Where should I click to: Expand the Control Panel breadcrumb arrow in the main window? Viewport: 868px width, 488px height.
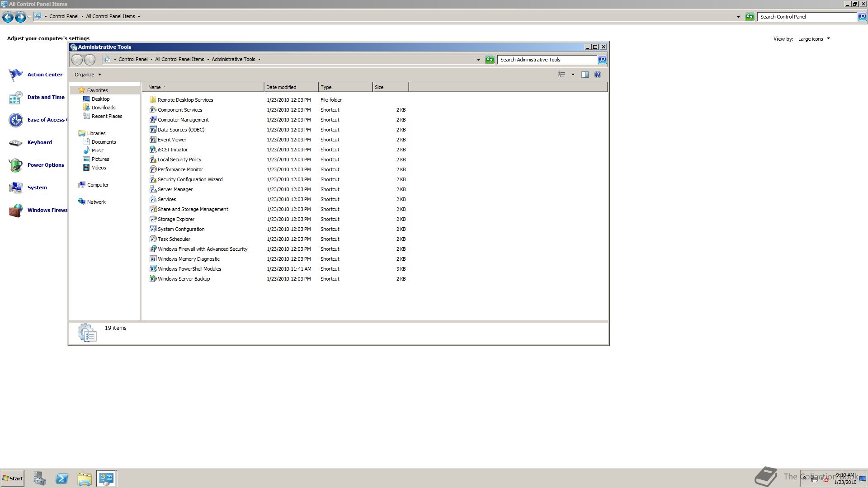[82, 16]
